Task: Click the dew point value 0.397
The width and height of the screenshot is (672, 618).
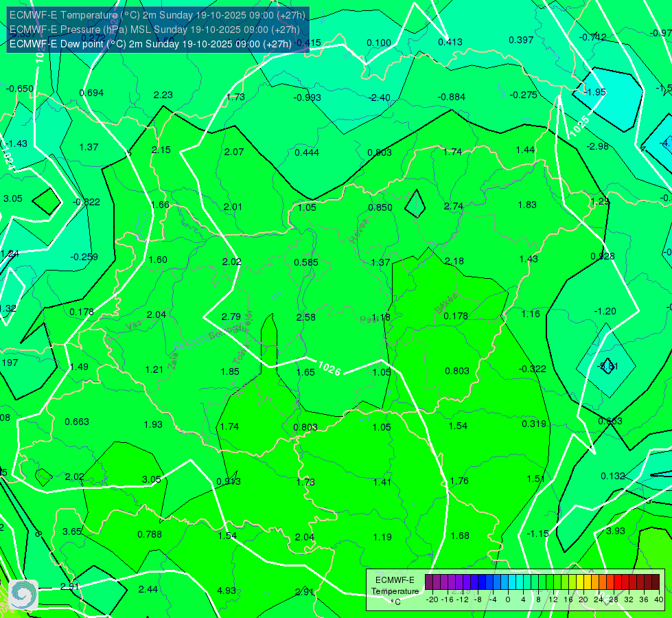Action: point(521,40)
